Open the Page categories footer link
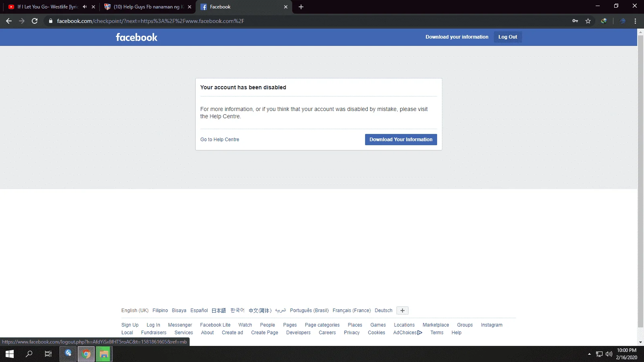The image size is (644, 362). [x=322, y=325]
